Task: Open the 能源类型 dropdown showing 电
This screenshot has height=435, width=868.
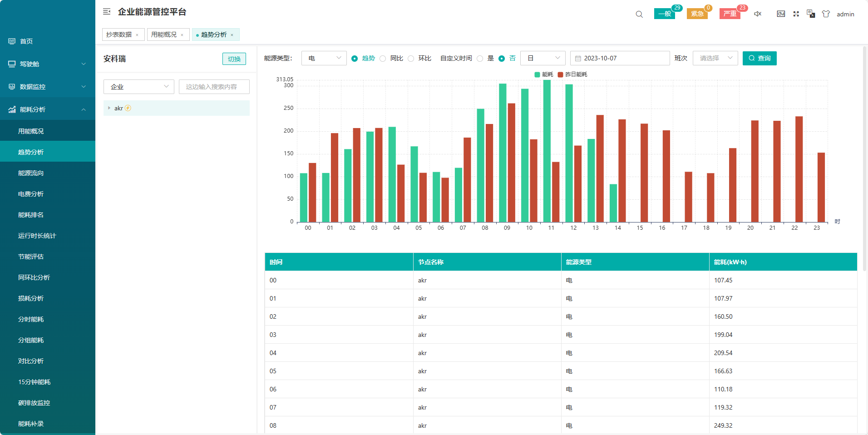Action: click(x=324, y=58)
